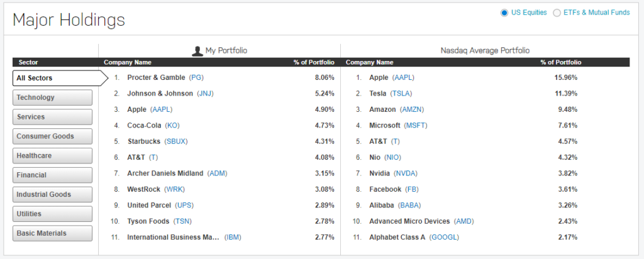Screen dimensions: 644x259
Task: Click the truncated International Business Ma… name
Action: [x=174, y=237]
